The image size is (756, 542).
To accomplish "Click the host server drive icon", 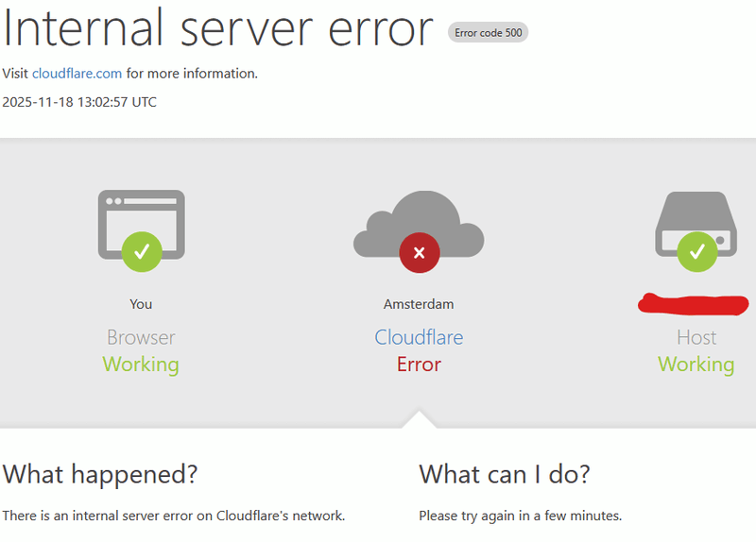I will (696, 224).
